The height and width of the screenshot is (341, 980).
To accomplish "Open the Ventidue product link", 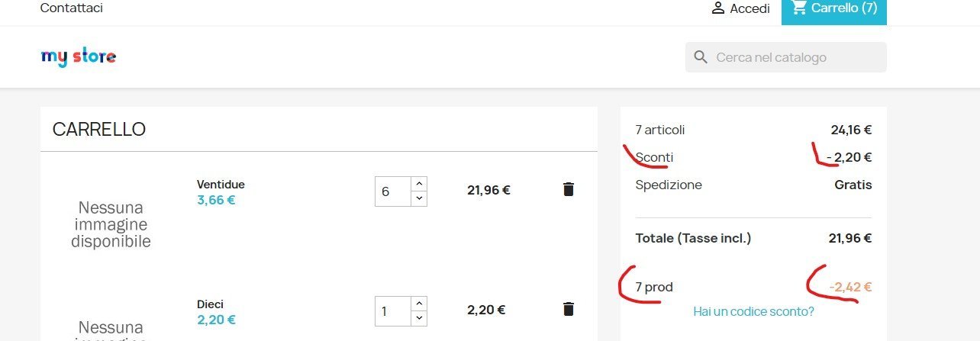I will coord(221,185).
